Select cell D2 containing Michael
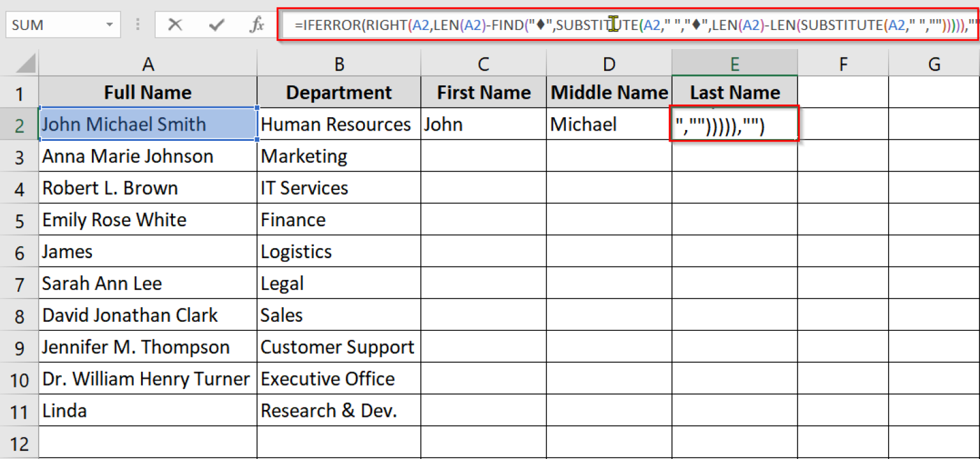 point(608,124)
